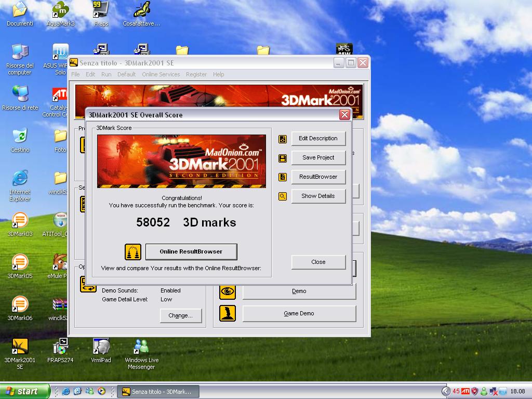Open the Cosafattave butterfly desktop icon
The image size is (532, 399).
point(141,14)
